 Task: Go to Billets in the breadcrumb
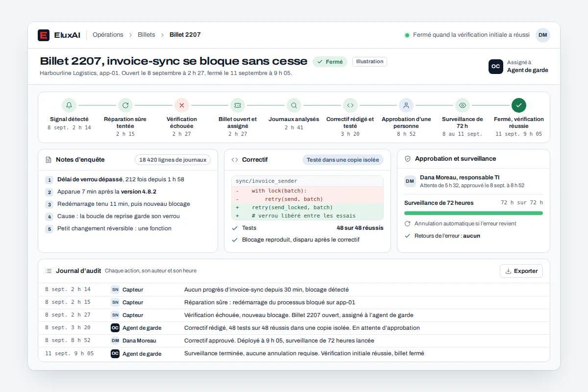147,35
